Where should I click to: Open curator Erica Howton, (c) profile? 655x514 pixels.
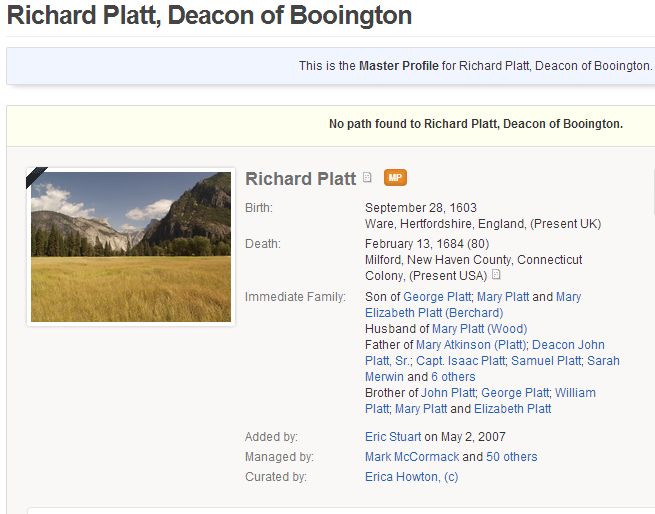[x=411, y=477]
